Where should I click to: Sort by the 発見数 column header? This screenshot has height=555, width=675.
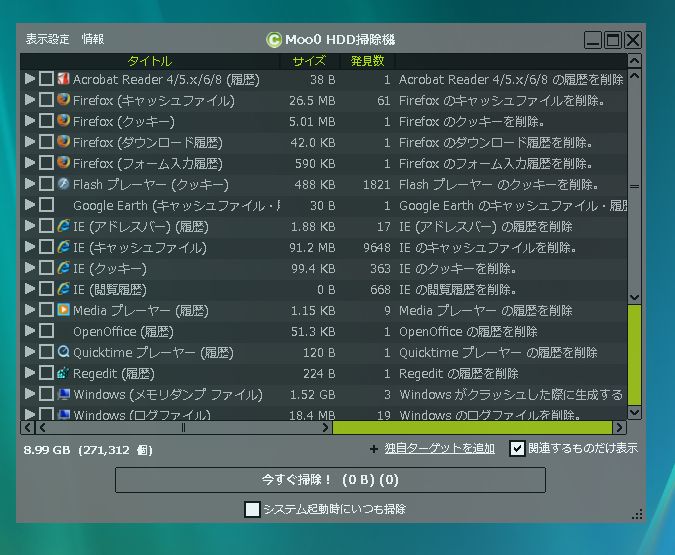pyautogui.click(x=367, y=61)
